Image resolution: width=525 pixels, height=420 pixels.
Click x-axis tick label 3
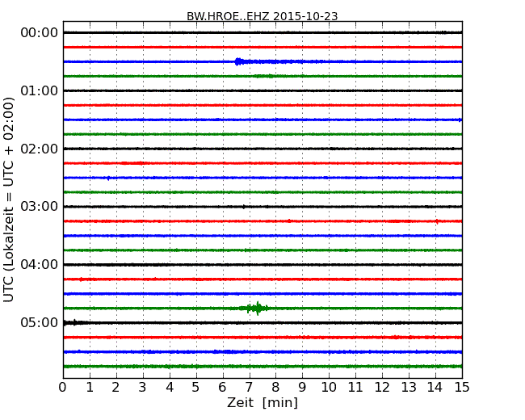(143, 388)
